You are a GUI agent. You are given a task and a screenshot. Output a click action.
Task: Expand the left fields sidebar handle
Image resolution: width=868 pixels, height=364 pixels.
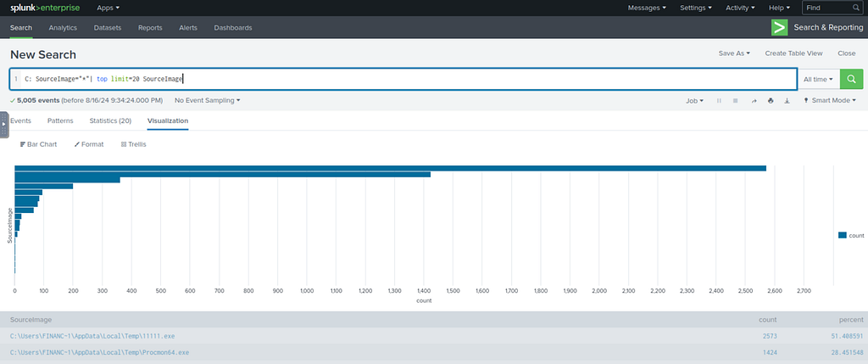pos(4,125)
